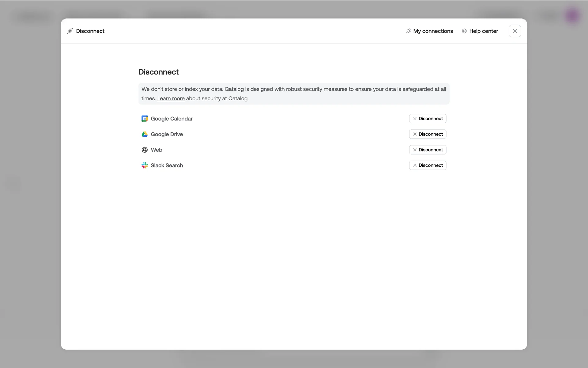Click the Google Calendar icon
588x368 pixels.
[x=145, y=119]
